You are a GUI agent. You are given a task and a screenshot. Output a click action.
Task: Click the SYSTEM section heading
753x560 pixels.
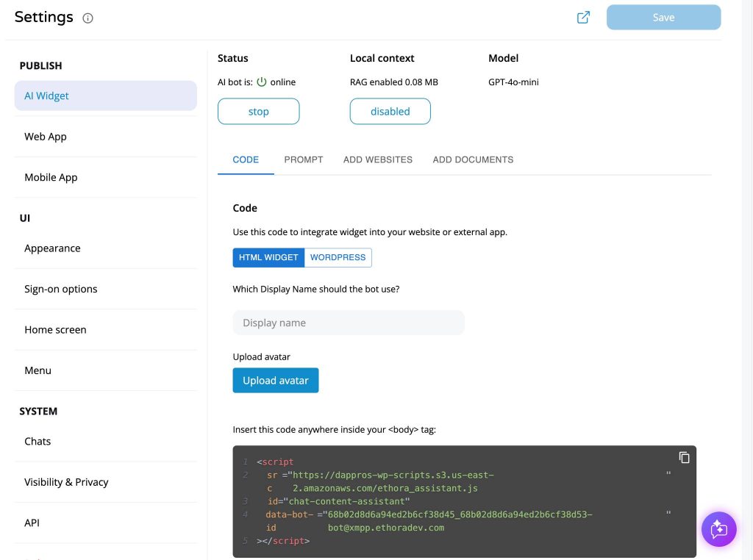(38, 412)
